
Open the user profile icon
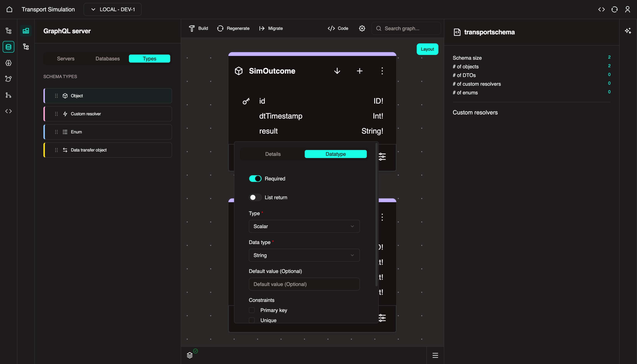pos(628,9)
